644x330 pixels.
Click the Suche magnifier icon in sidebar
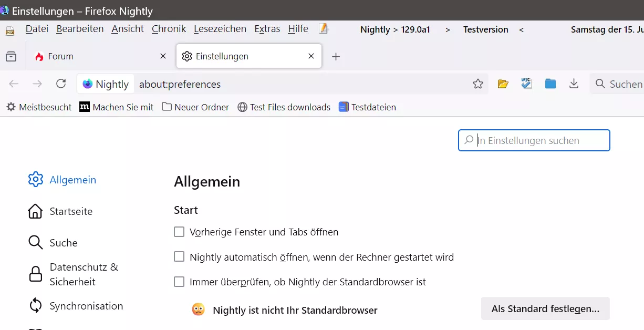35,243
